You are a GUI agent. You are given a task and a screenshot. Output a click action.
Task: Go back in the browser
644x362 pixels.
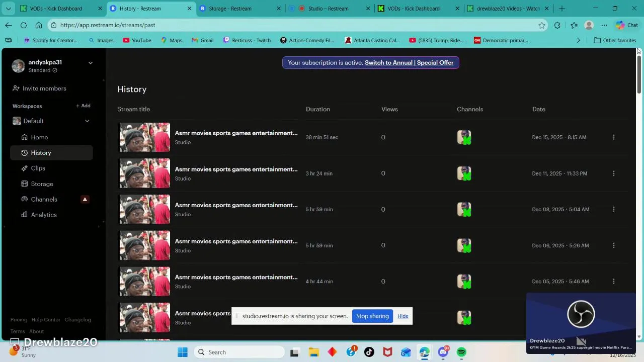[9, 25]
